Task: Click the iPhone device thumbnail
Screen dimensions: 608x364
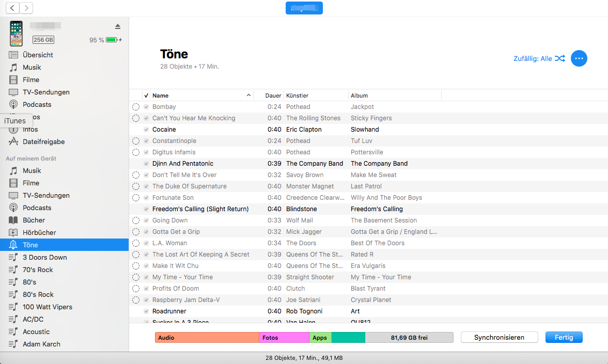Action: pyautogui.click(x=17, y=34)
